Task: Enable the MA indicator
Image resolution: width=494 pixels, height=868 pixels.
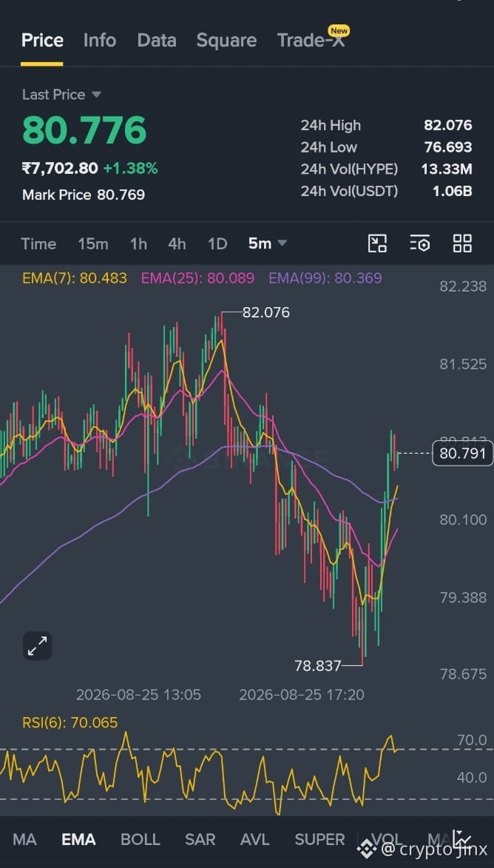Action: (24, 839)
